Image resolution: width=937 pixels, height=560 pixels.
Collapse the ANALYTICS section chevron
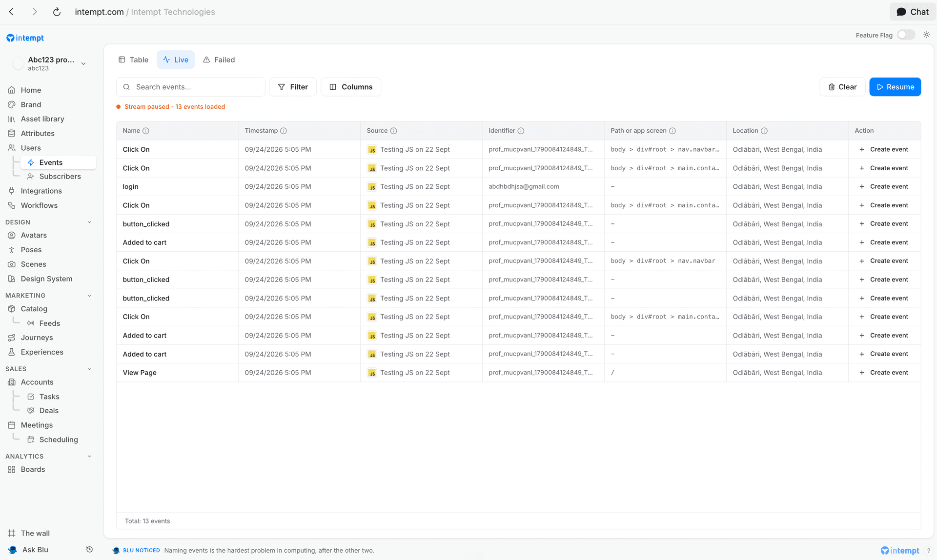tap(89, 457)
